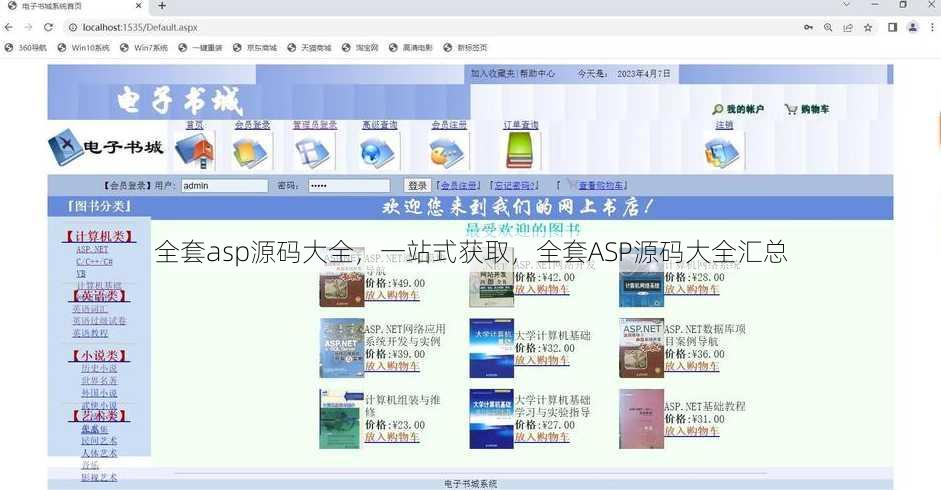This screenshot has height=490, width=941.
Task: Open the 英语类 category heading
Action: tap(99, 296)
